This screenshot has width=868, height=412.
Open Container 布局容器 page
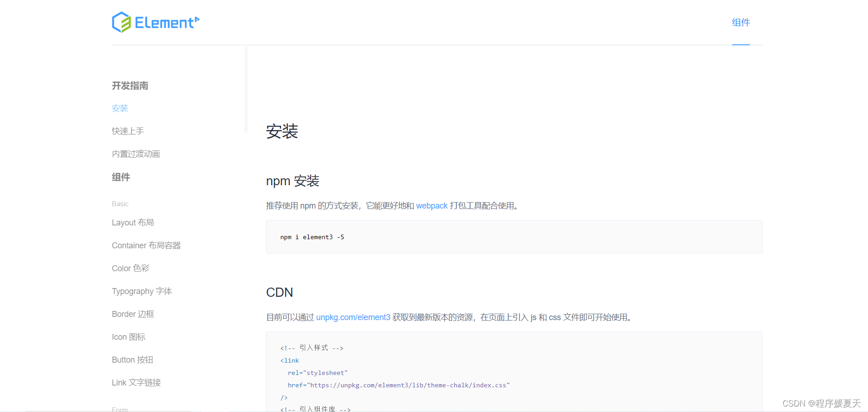[x=146, y=246]
